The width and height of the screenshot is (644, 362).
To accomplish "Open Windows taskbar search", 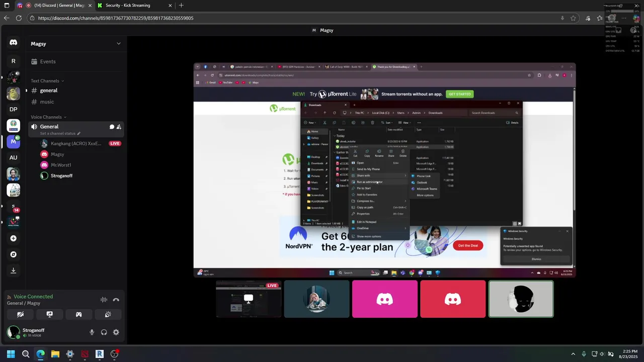I will tap(26, 354).
